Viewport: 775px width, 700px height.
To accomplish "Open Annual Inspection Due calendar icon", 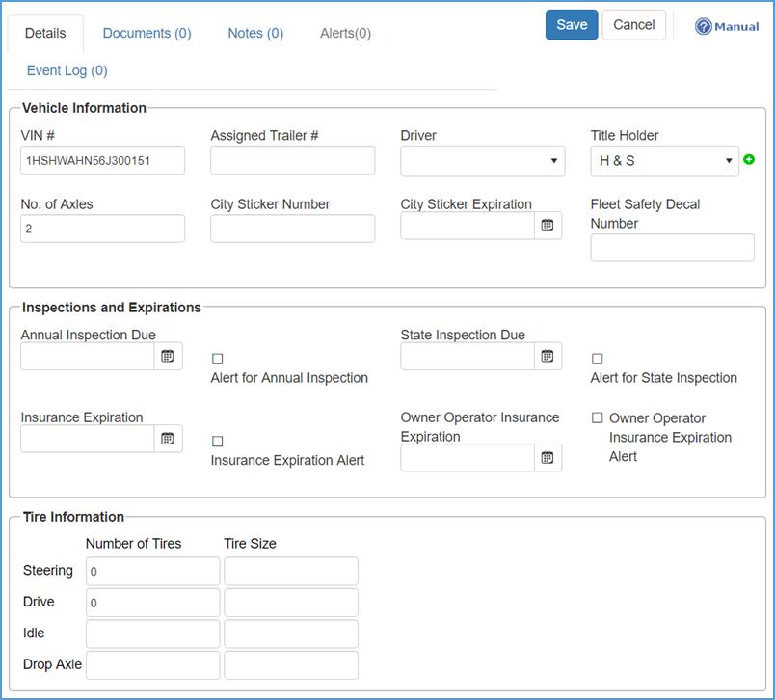I will [168, 357].
